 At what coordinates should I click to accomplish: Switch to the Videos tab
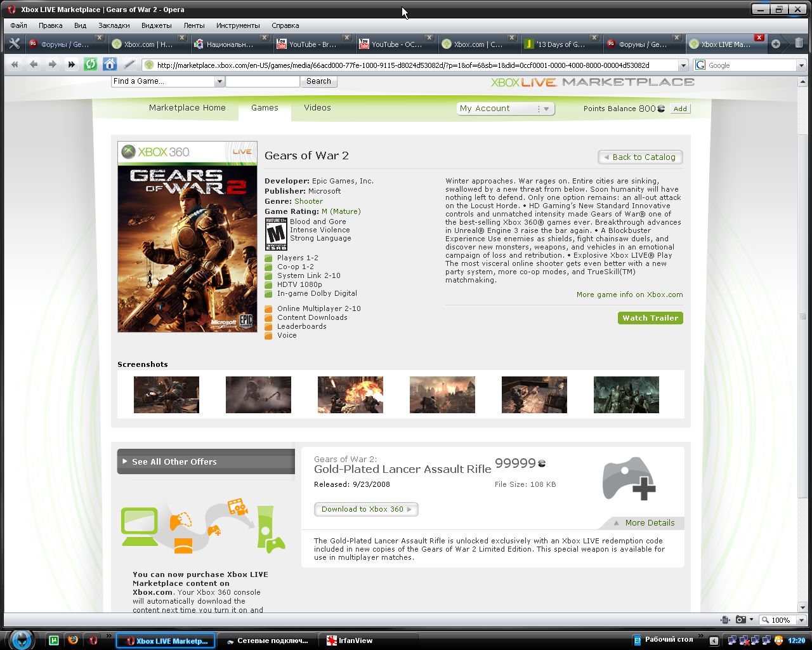(x=317, y=108)
